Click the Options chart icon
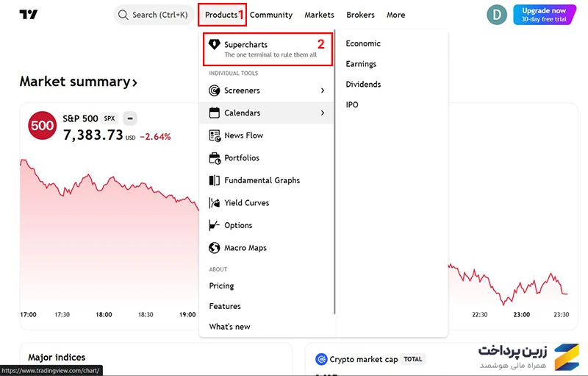 coord(214,225)
